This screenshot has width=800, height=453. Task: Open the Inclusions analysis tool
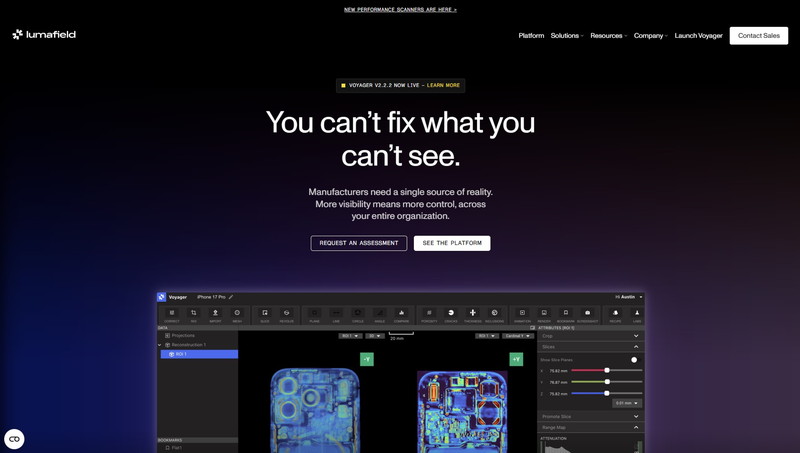point(494,315)
